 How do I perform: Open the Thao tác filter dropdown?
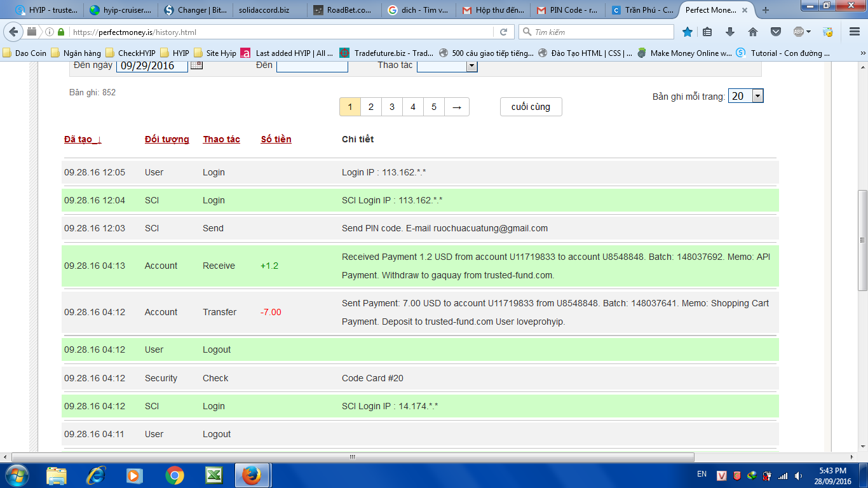[447, 65]
